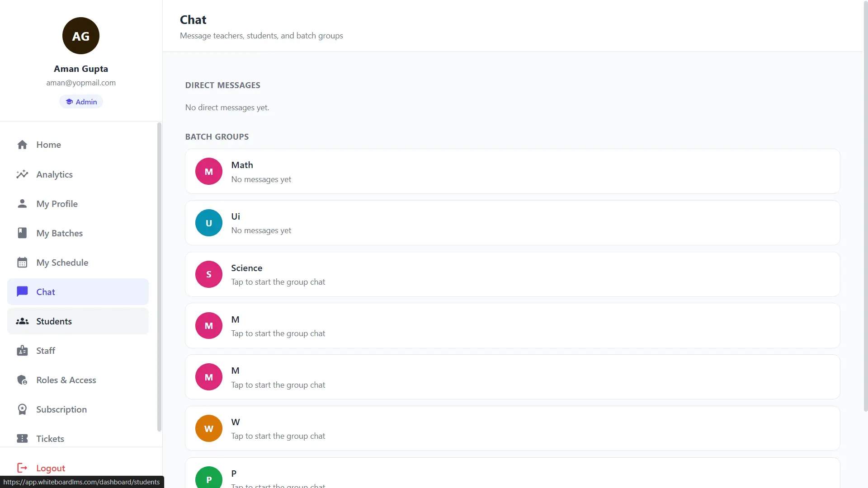The width and height of the screenshot is (868, 488).
Task: Click the Chat page title
Action: tap(193, 20)
